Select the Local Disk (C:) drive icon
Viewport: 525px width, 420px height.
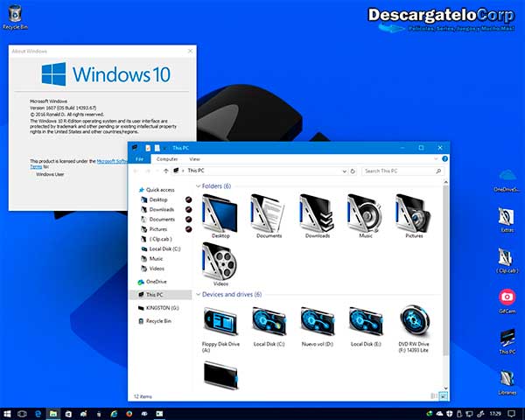tap(269, 322)
